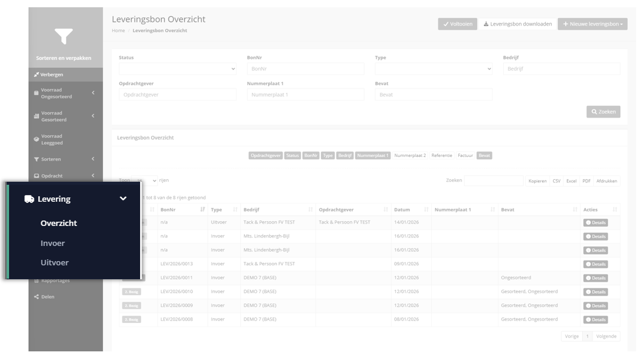Click Leveringsbon downloaden button
Image resolution: width=644 pixels, height=355 pixels.
pyautogui.click(x=517, y=24)
